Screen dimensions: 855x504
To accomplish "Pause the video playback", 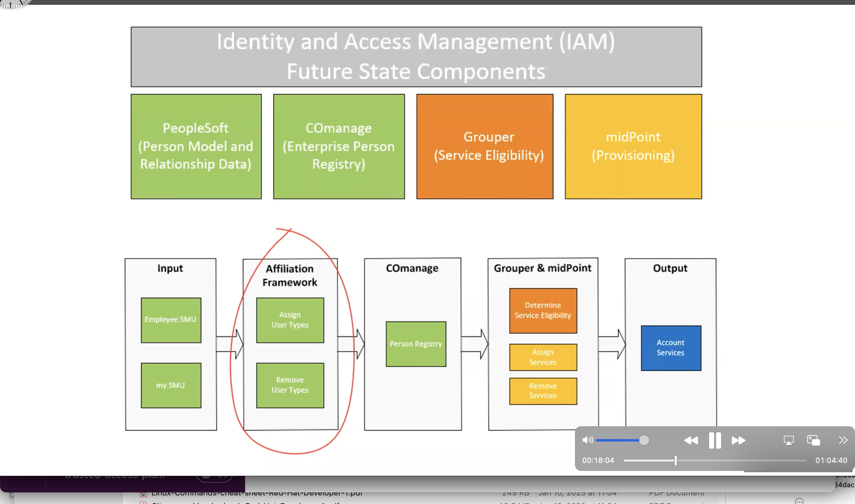I will click(x=715, y=441).
